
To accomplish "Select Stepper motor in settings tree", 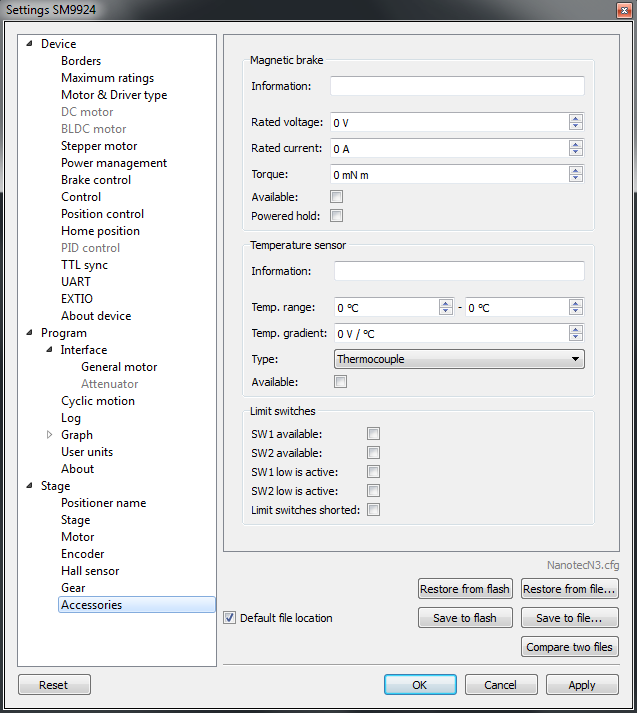I will (99, 146).
